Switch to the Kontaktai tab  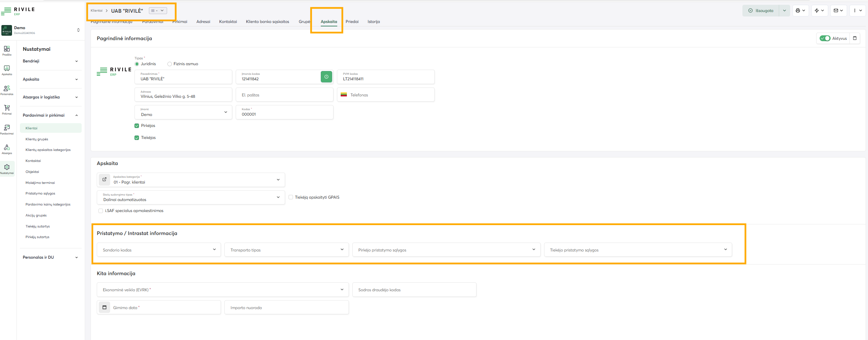(228, 22)
